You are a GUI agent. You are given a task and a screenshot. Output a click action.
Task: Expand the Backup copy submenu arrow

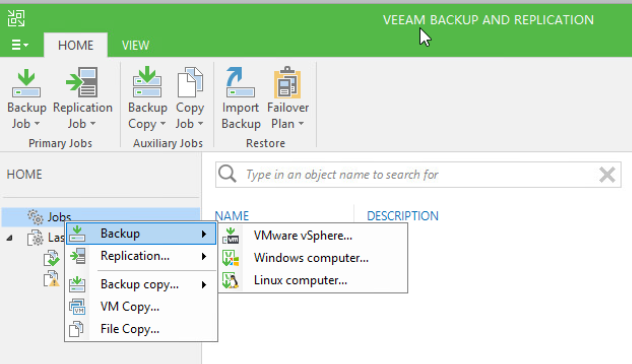point(204,285)
